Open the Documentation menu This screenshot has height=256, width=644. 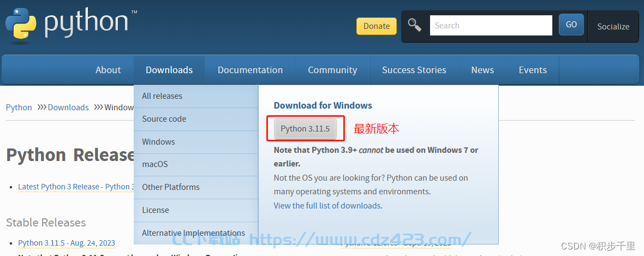point(250,70)
